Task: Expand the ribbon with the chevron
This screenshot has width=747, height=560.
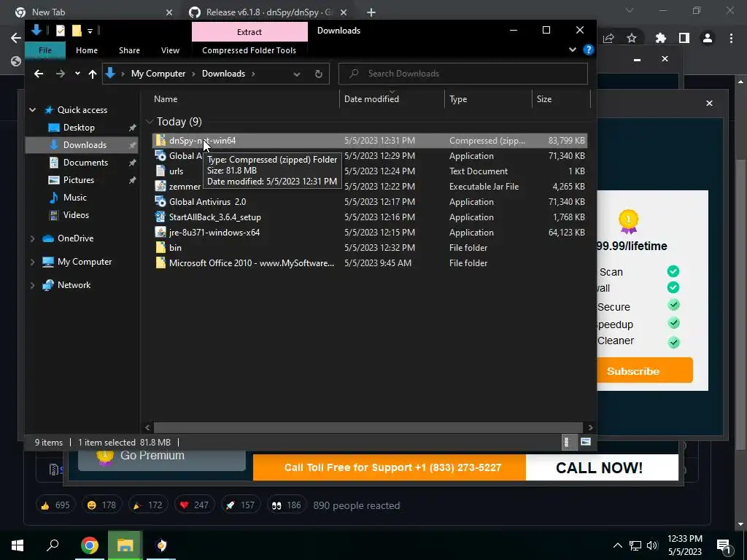Action: coord(572,50)
